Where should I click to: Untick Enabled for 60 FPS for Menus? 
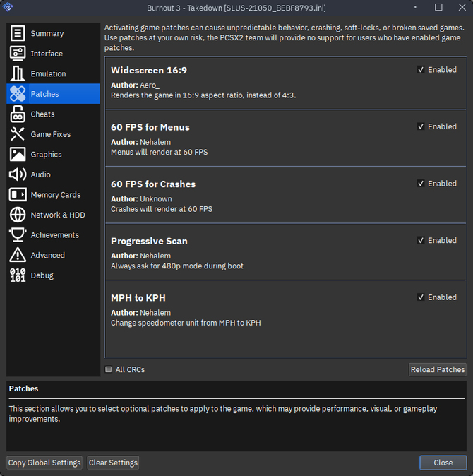pyautogui.click(x=421, y=126)
